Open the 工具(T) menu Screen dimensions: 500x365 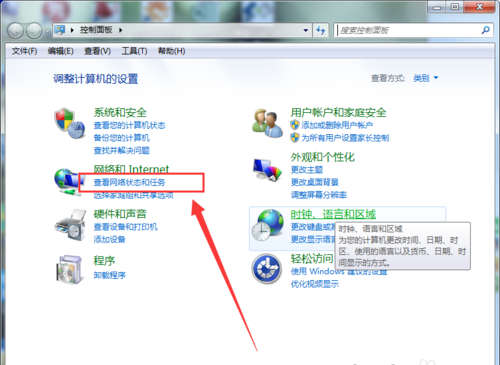tap(134, 51)
